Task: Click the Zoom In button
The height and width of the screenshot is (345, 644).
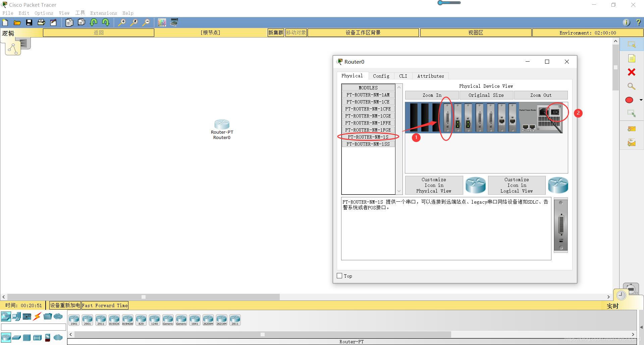Action: click(432, 95)
